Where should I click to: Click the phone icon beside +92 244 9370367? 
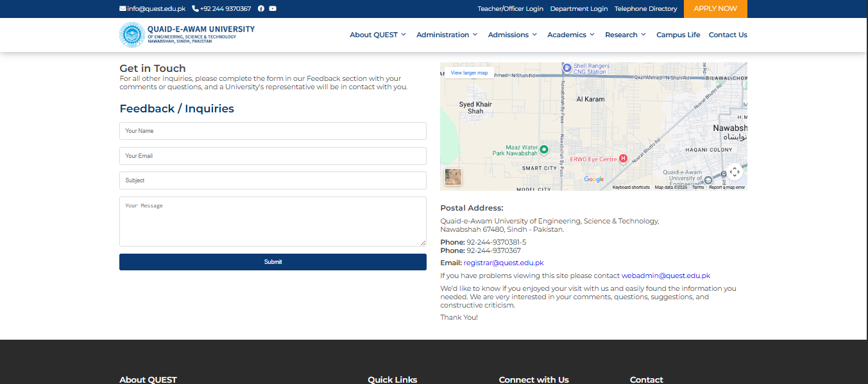click(195, 8)
